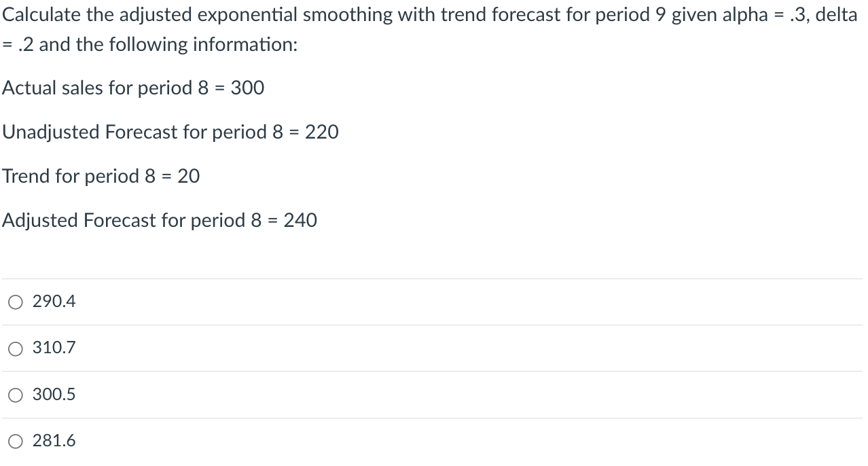Select the radio button for 300.5

tap(15, 395)
